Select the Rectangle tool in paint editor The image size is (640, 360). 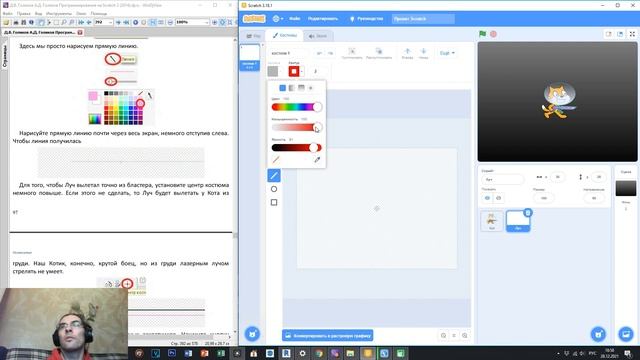[274, 202]
